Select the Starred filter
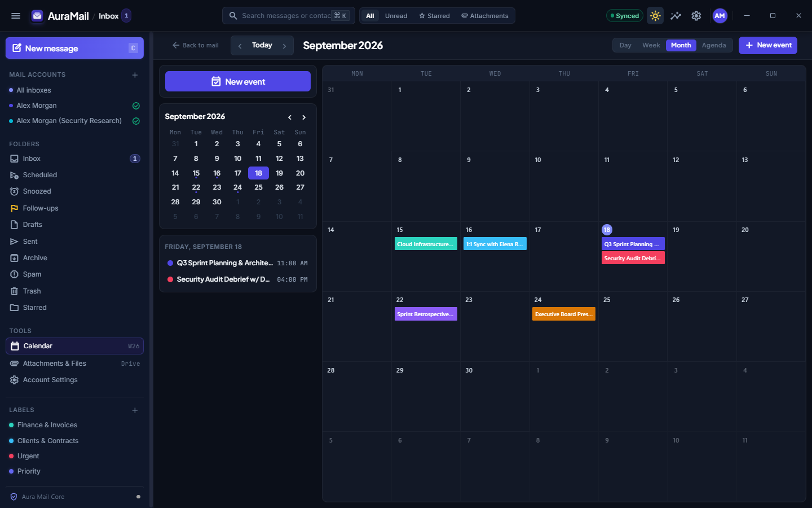The image size is (812, 508). [x=434, y=16]
